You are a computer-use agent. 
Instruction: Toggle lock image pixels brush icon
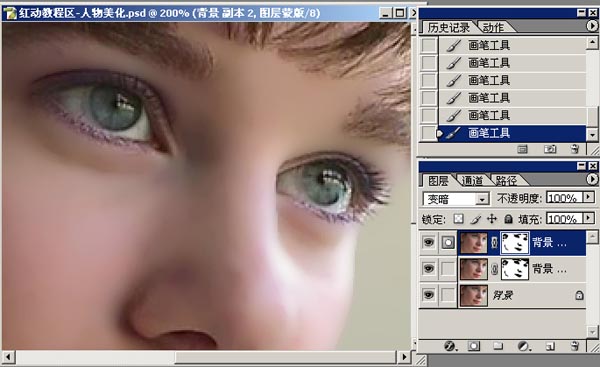(476, 219)
